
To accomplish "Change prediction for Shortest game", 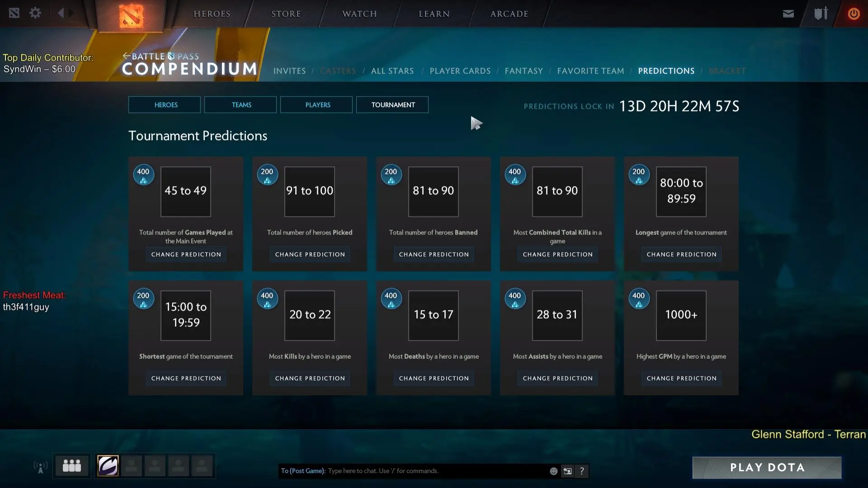I will (x=186, y=378).
